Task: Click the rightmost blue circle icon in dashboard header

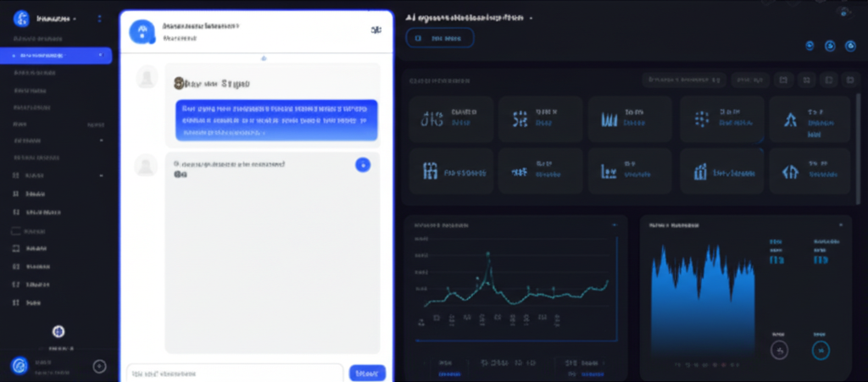Action: point(850,46)
